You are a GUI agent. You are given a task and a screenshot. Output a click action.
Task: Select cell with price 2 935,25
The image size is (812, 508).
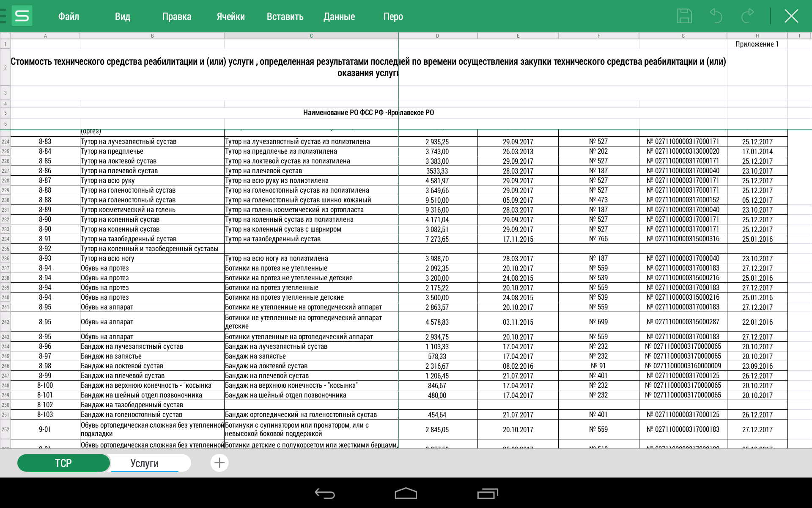coord(438,142)
